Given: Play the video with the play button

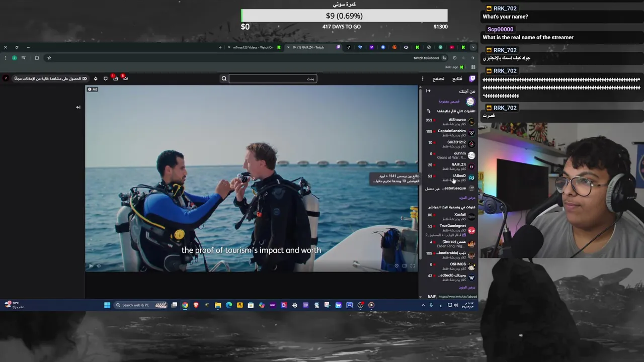Looking at the screenshot, I should coord(91,266).
